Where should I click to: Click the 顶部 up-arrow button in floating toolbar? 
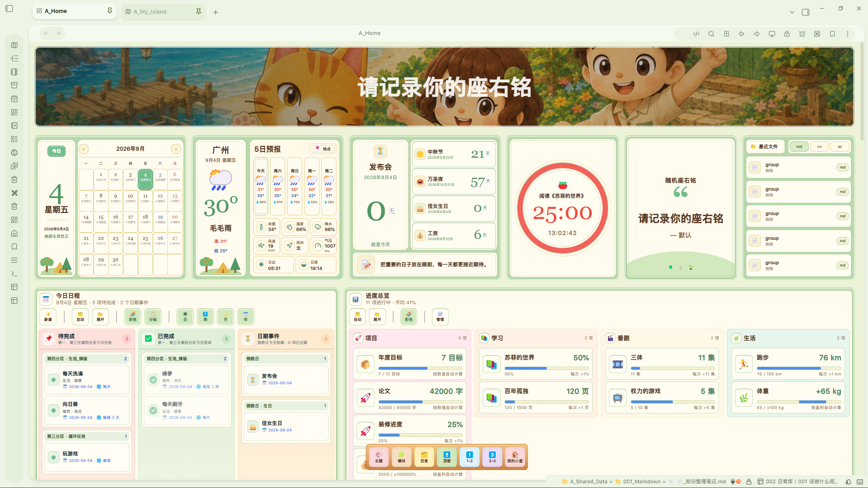point(447,457)
